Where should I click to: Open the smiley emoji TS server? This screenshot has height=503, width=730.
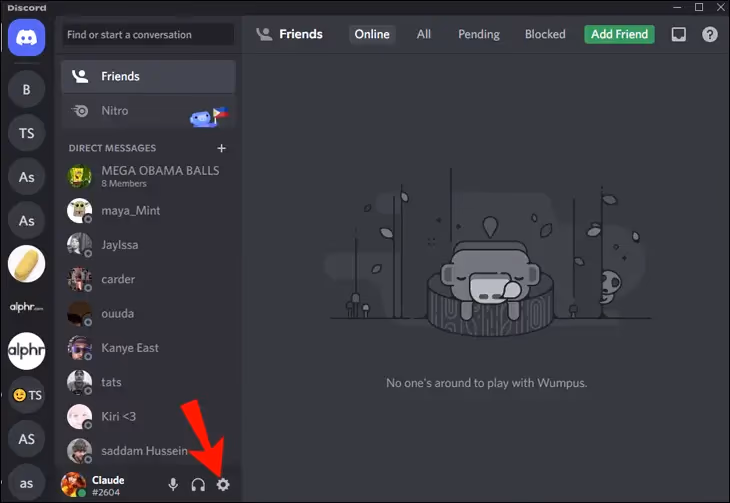[x=27, y=395]
